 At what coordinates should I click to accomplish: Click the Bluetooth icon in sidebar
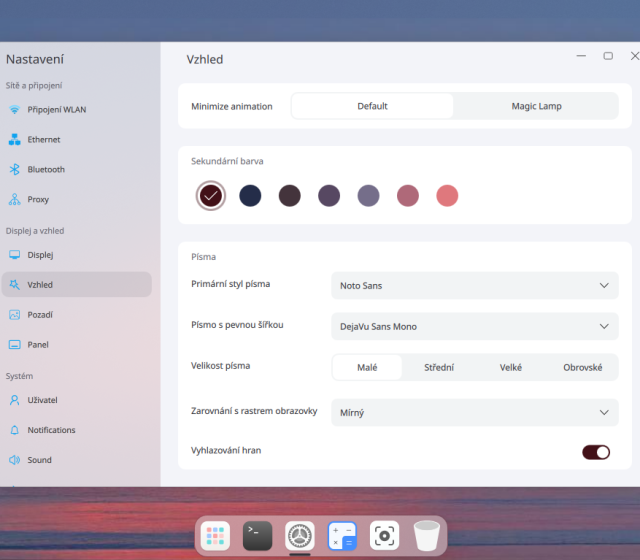click(15, 170)
